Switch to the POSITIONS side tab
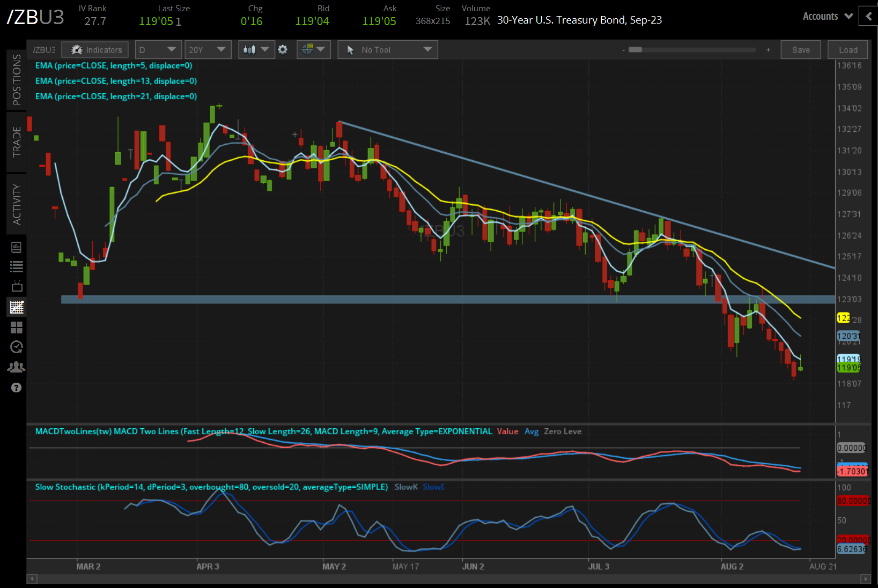This screenshot has height=588, width=878. click(x=17, y=79)
